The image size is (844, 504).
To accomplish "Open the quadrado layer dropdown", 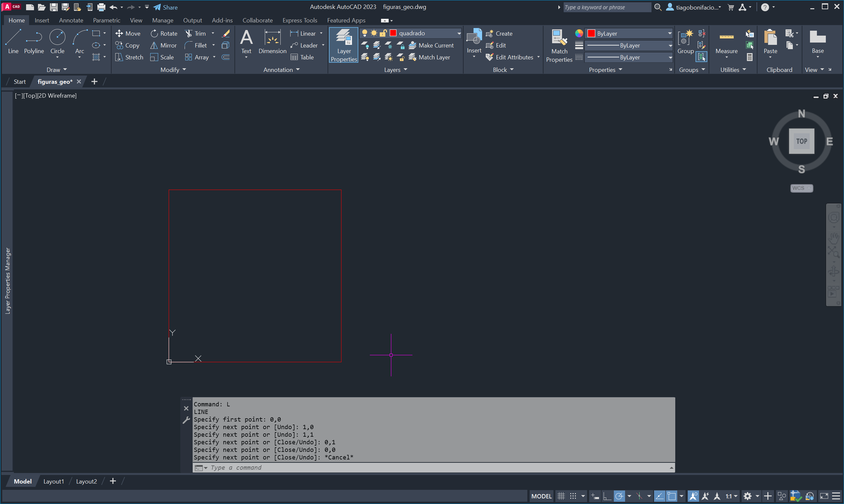I will [x=459, y=33].
